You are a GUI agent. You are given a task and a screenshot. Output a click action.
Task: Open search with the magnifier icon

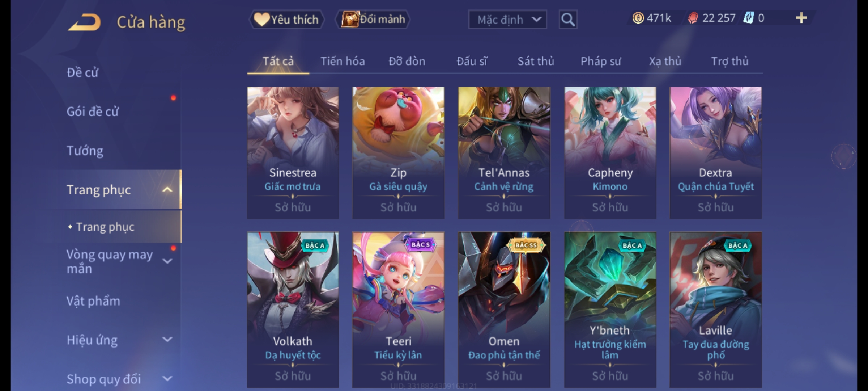568,20
